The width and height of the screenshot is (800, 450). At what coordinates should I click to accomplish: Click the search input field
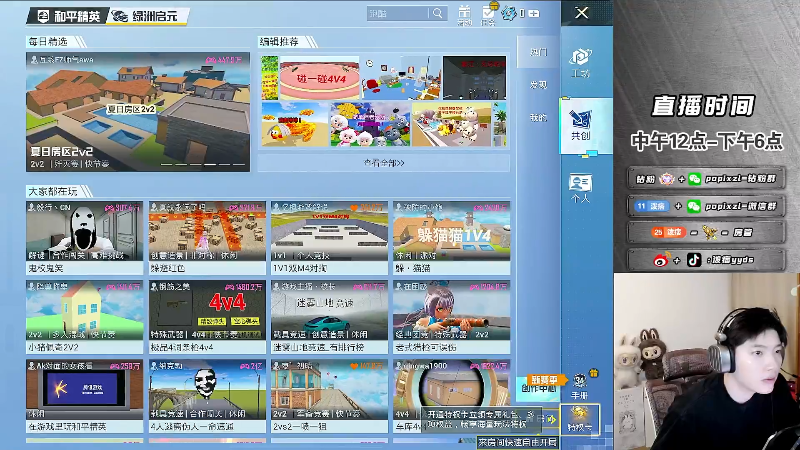click(397, 13)
